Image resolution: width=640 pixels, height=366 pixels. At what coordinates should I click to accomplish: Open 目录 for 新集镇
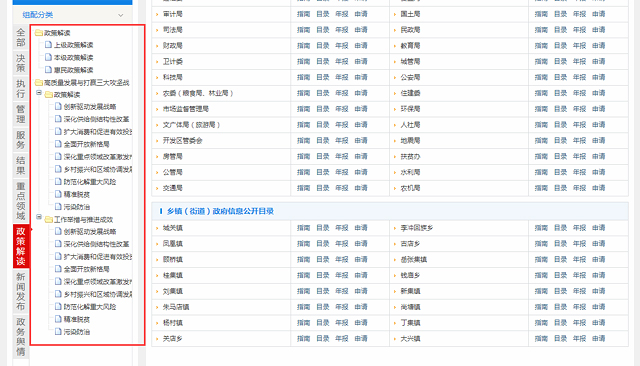point(560,291)
